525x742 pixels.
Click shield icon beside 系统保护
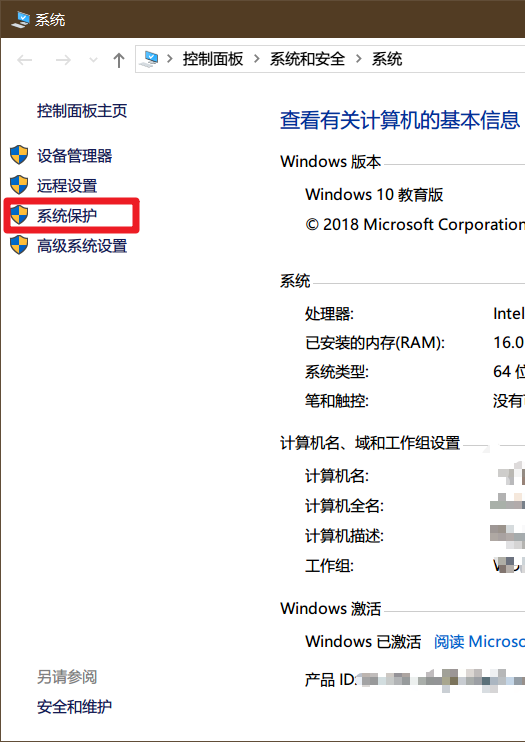(19, 215)
